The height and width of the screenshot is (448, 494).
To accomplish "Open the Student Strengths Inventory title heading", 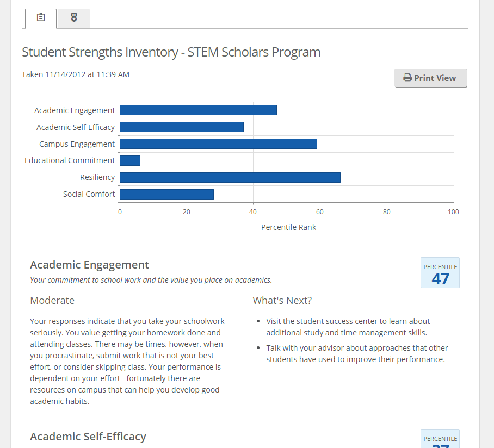I will 171,52.
